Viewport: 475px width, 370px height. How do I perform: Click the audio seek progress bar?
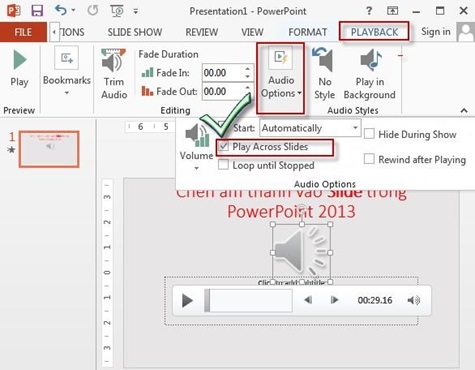pos(249,300)
